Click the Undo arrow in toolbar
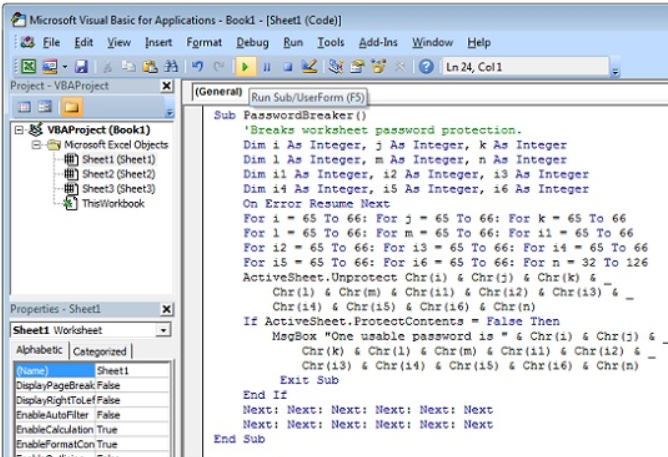Screen dimensions: 668x457 198,67
